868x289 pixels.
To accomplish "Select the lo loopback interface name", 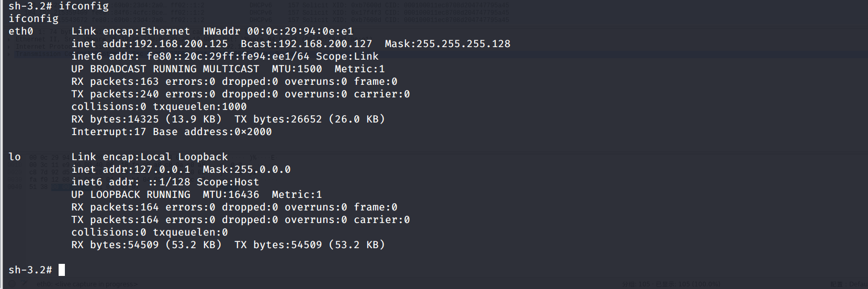I will click(x=15, y=157).
